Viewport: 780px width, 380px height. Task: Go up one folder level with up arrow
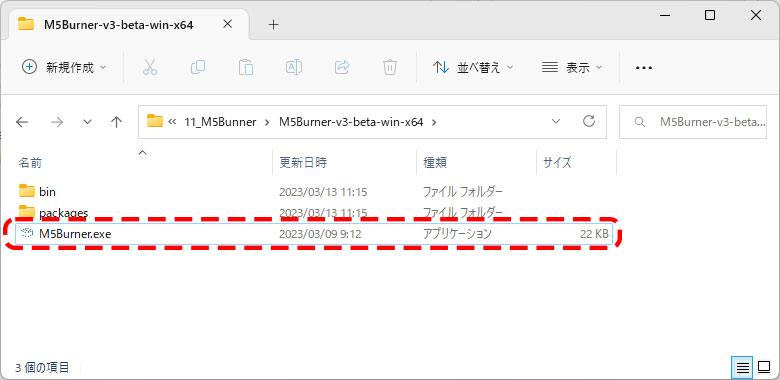tap(116, 122)
